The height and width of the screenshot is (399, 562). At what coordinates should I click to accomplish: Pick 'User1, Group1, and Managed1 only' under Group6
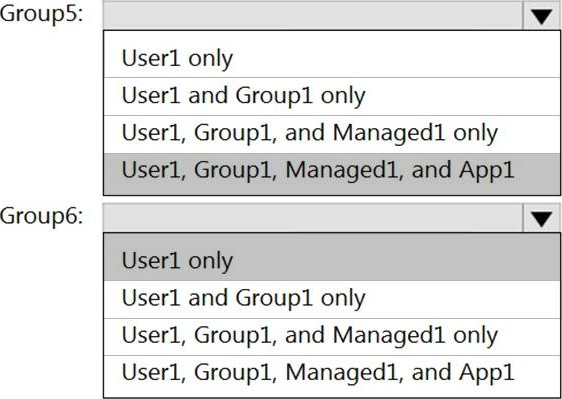point(332,336)
